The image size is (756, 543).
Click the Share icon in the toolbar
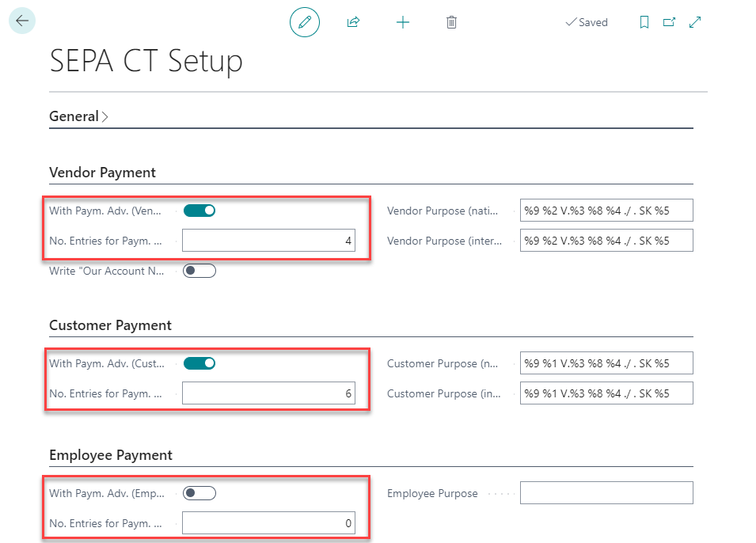point(353,22)
